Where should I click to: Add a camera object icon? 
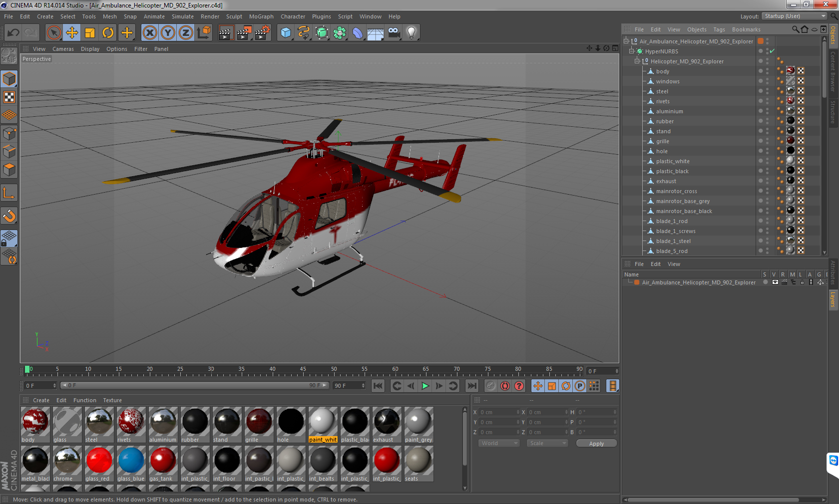pyautogui.click(x=394, y=33)
